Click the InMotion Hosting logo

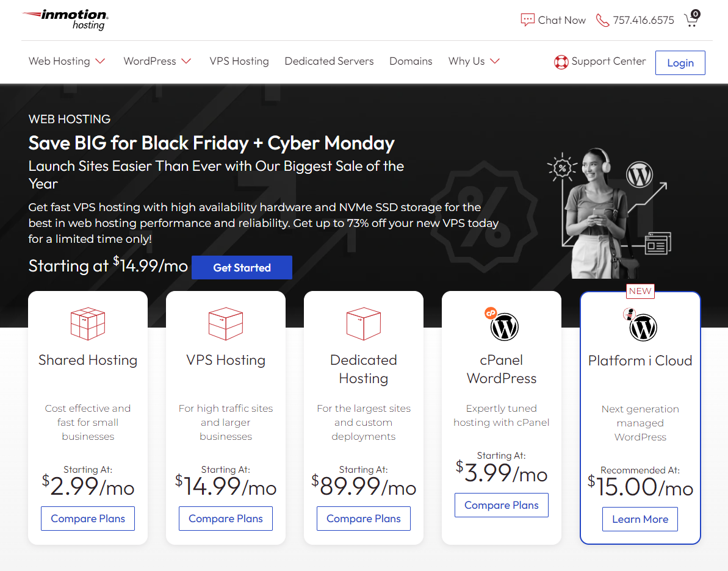[65, 20]
